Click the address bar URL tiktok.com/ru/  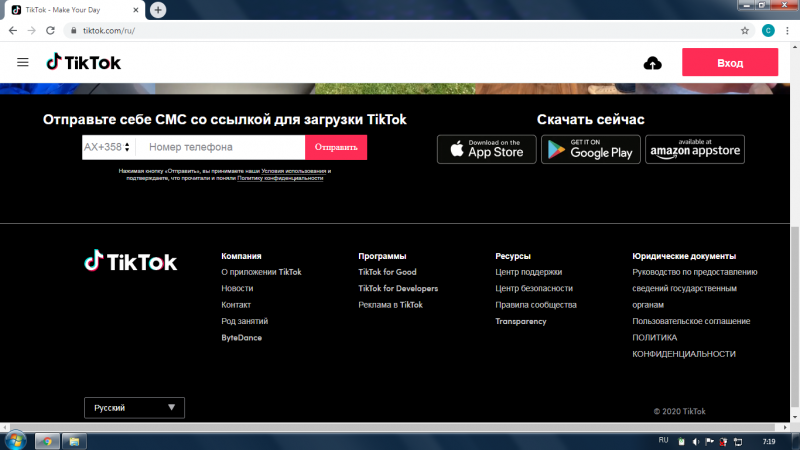click(x=109, y=31)
